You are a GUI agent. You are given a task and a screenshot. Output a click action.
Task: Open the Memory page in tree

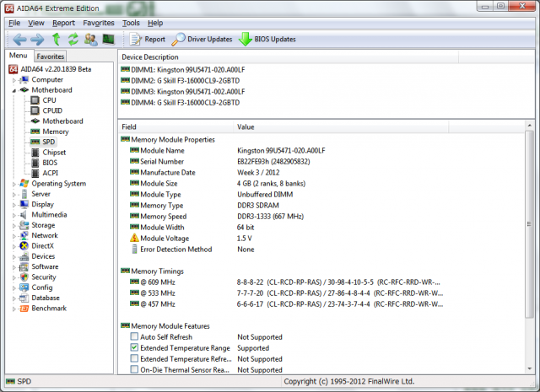[56, 132]
